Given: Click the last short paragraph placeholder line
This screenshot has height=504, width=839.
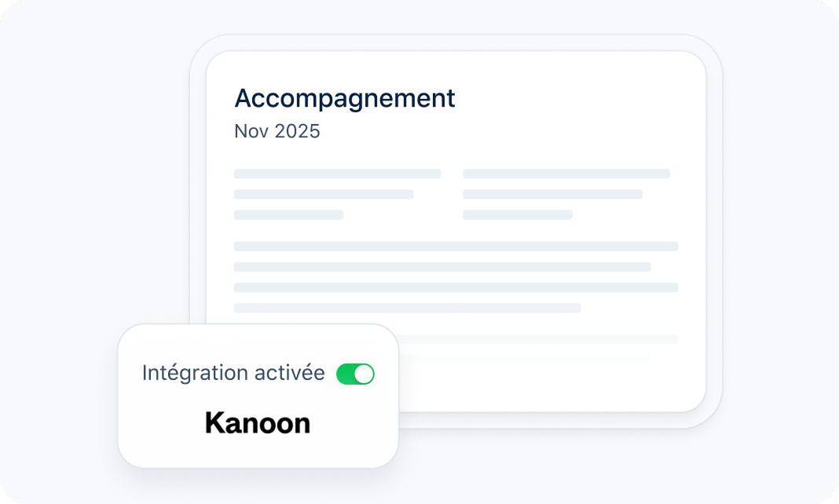Looking at the screenshot, I should [407, 308].
